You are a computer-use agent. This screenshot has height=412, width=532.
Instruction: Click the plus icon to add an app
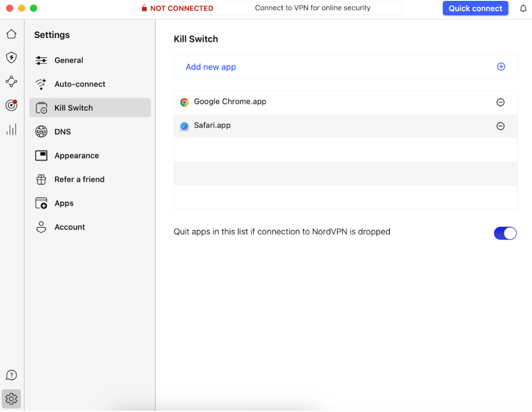tap(501, 67)
